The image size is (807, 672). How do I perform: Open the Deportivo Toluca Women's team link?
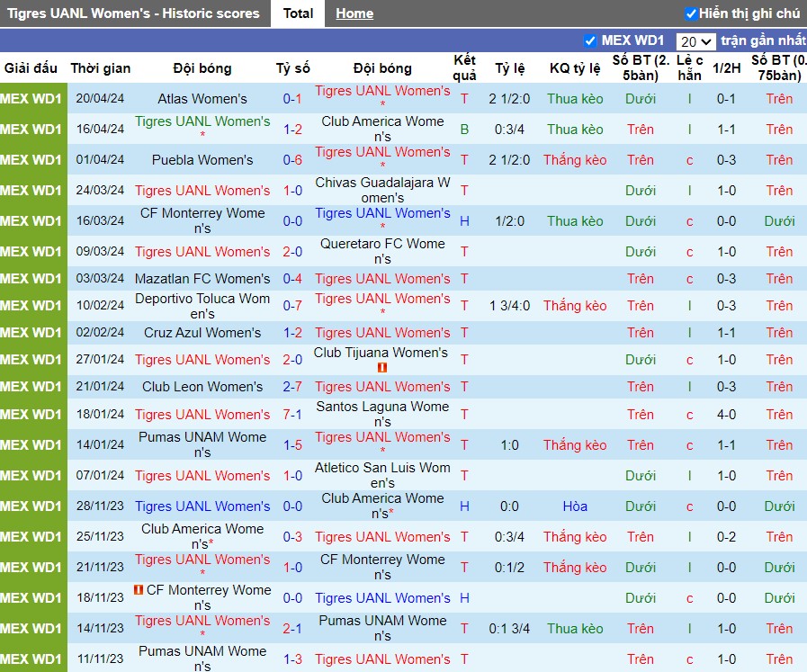202,306
